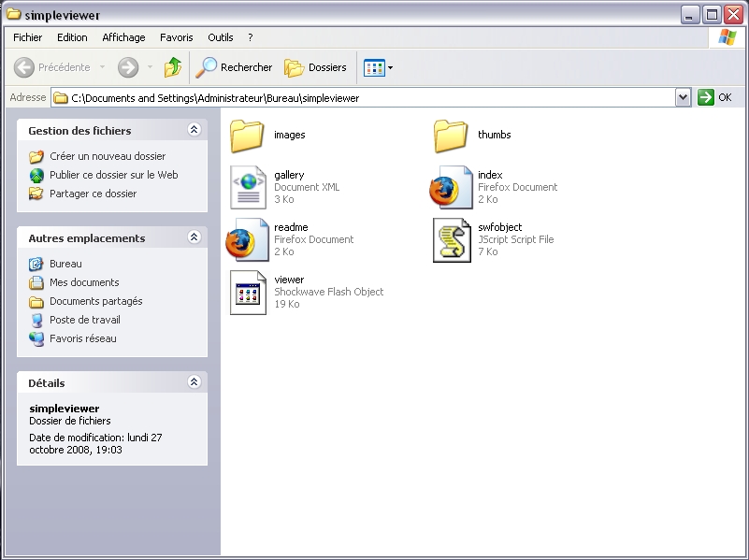Collapse the Autres emplacements panel
749x560 pixels.
[194, 237]
